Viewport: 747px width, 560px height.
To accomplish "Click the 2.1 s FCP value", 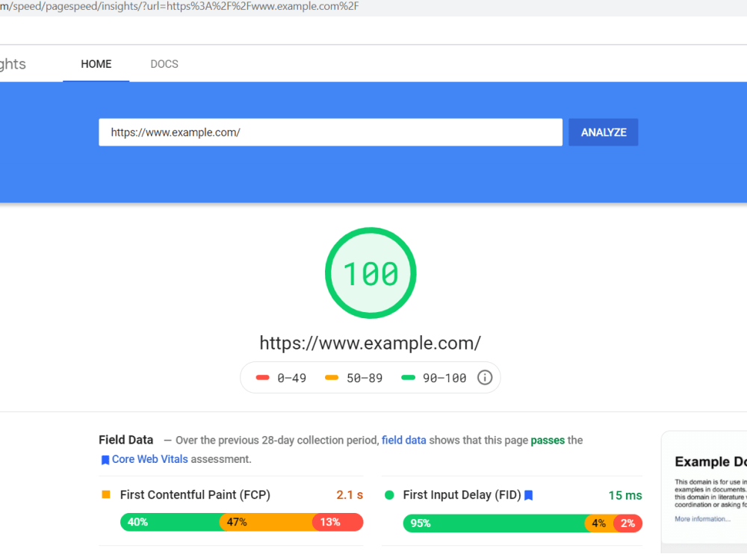I will (x=350, y=495).
